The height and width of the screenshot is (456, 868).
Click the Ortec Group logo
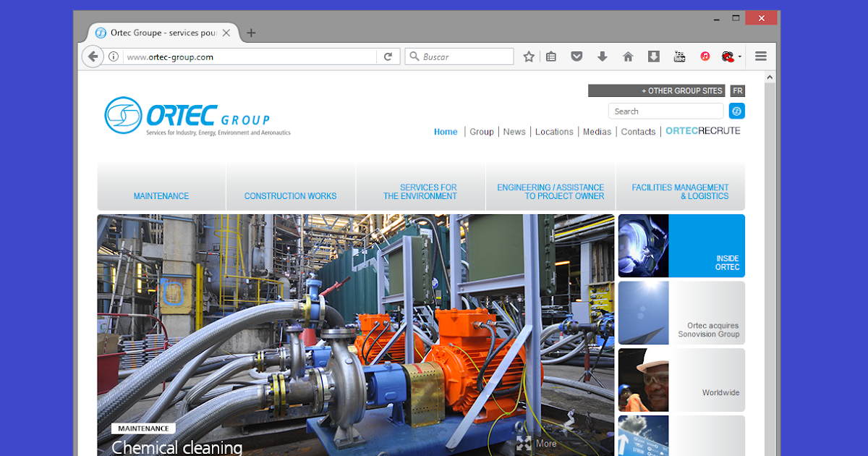(197, 116)
